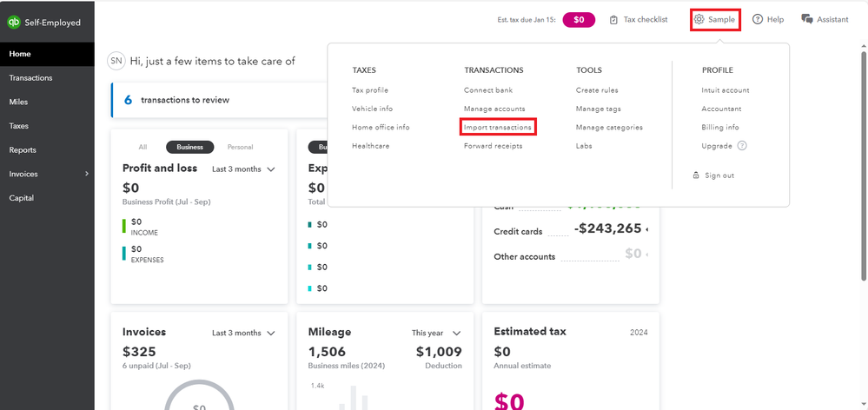Screen dimensions: 868x410
Task: Click the Help question mark icon
Action: (x=758, y=19)
